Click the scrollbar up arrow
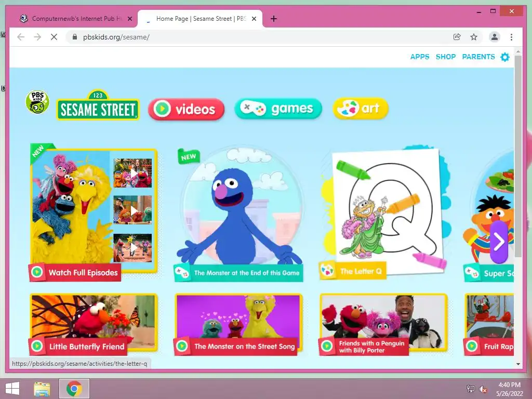This screenshot has width=532, height=399. [x=518, y=51]
